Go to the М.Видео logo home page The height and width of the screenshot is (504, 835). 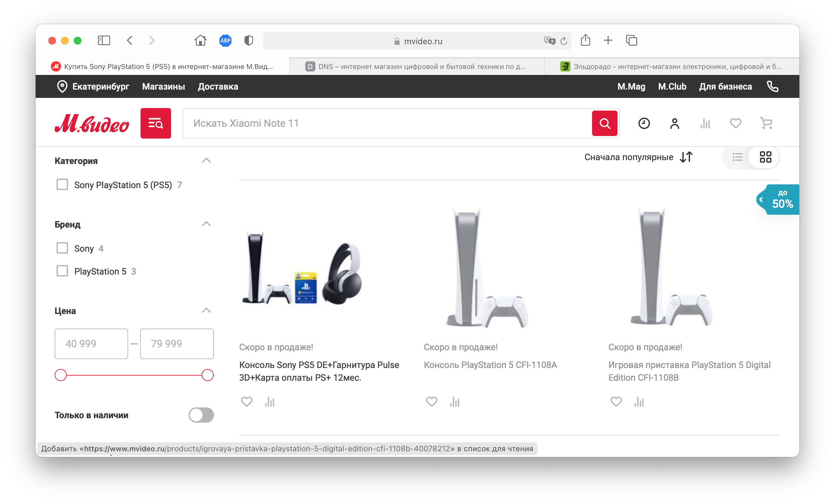pos(92,123)
